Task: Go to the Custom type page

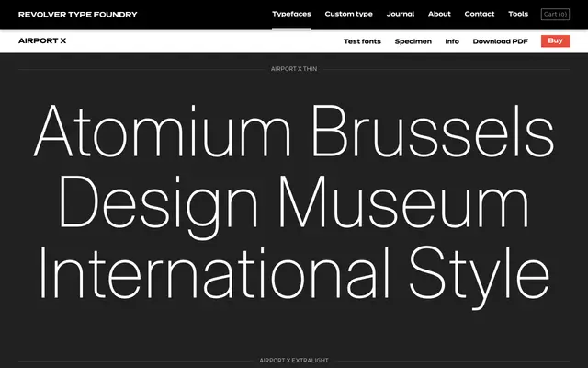Action: pyautogui.click(x=349, y=14)
